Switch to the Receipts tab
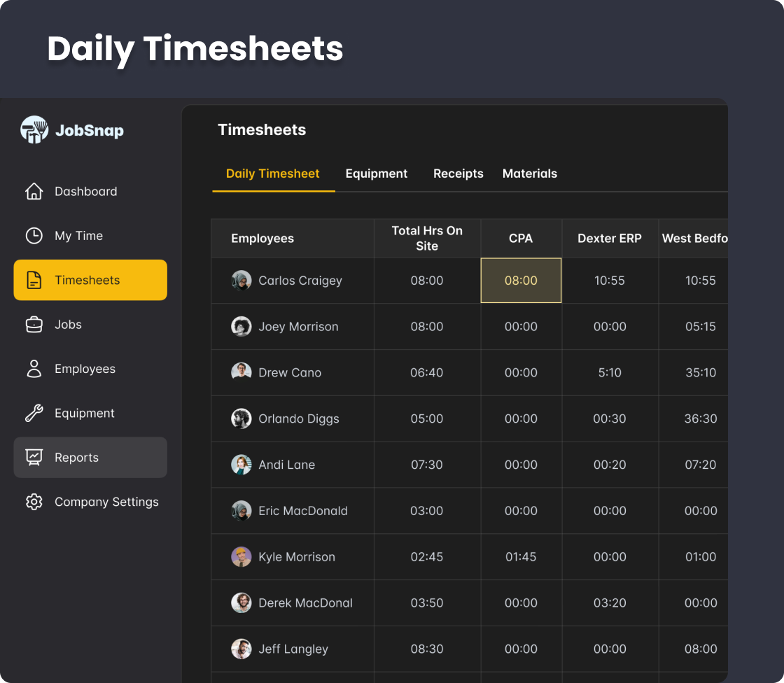784x683 pixels. [x=458, y=174]
